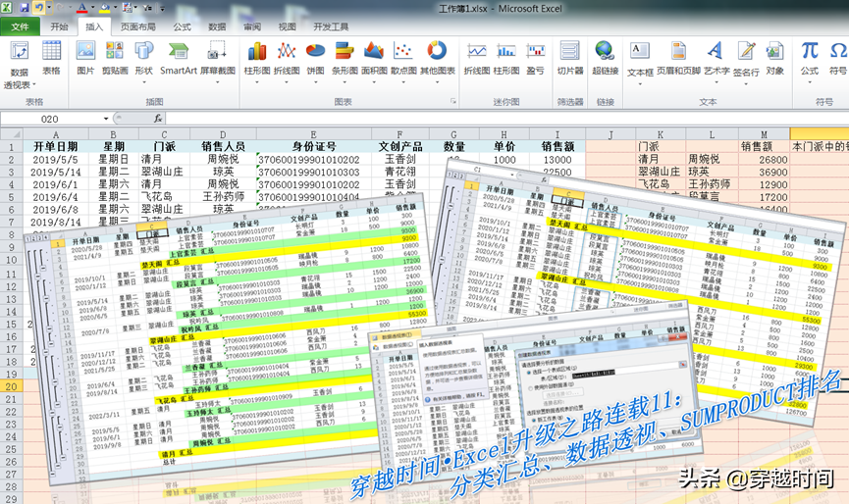Expand the 数据透视表 dropdown arrow
Screen dimensions: 849x504
coord(33,85)
